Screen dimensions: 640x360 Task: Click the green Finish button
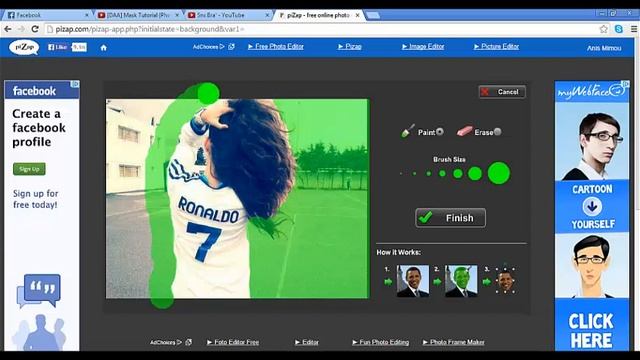[451, 218]
